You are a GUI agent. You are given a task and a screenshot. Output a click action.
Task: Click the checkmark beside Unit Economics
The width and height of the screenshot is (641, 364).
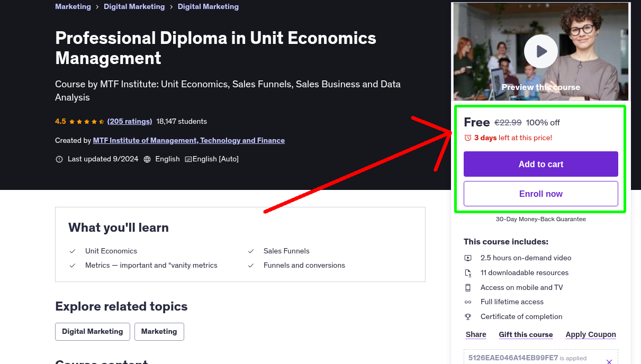(73, 251)
